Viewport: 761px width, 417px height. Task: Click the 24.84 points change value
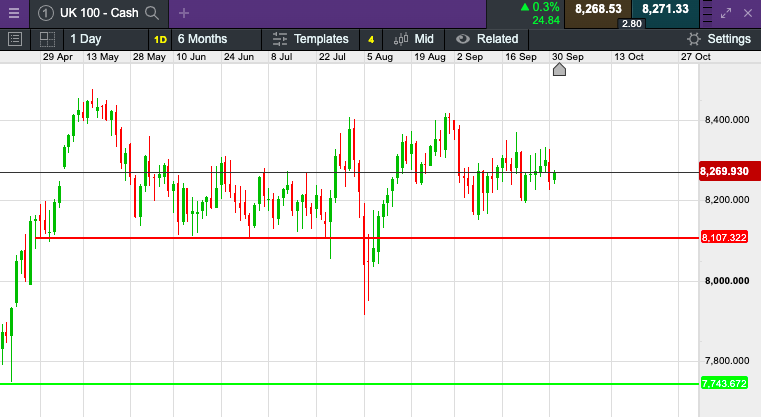pyautogui.click(x=546, y=20)
